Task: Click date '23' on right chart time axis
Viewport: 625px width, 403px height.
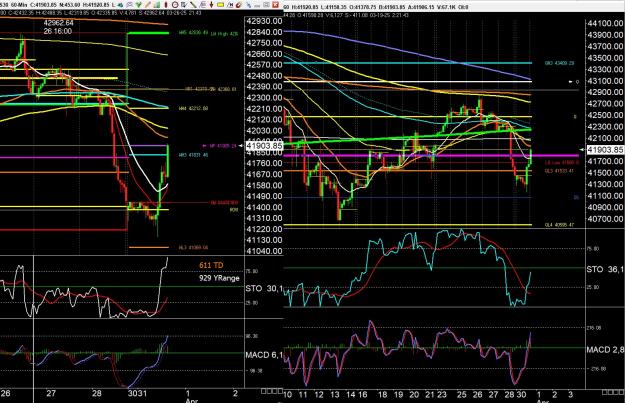Action: (441, 395)
